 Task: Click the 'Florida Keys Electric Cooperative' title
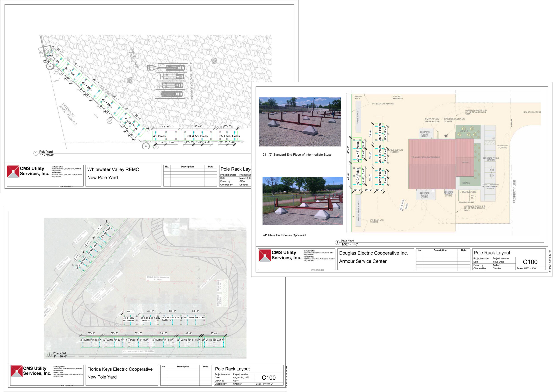(x=120, y=369)
